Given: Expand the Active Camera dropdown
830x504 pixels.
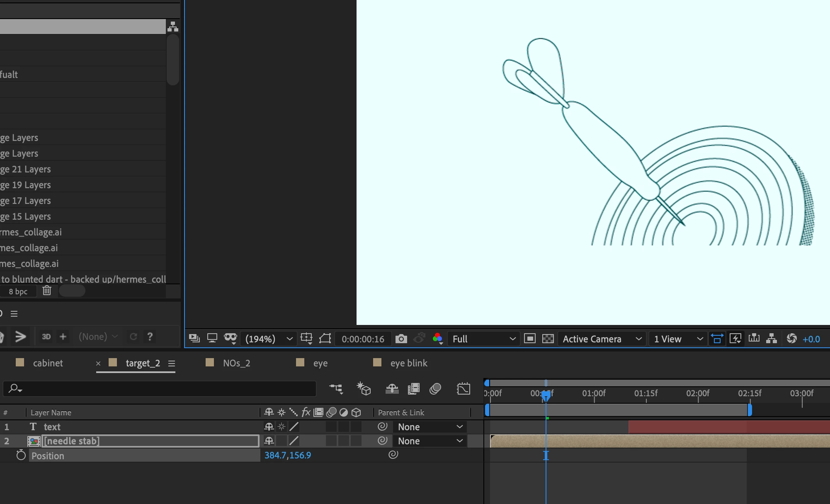Looking at the screenshot, I should [602, 339].
